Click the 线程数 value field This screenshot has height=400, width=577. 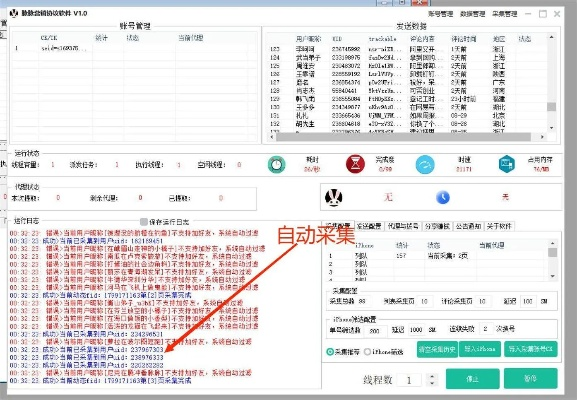[409, 380]
